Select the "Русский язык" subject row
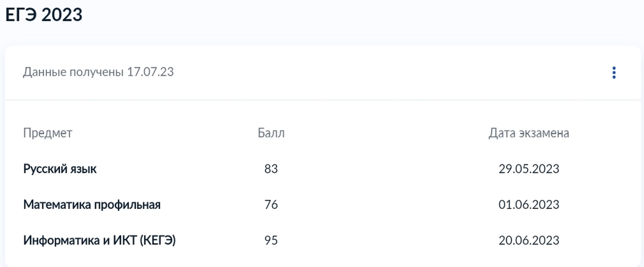 point(60,169)
